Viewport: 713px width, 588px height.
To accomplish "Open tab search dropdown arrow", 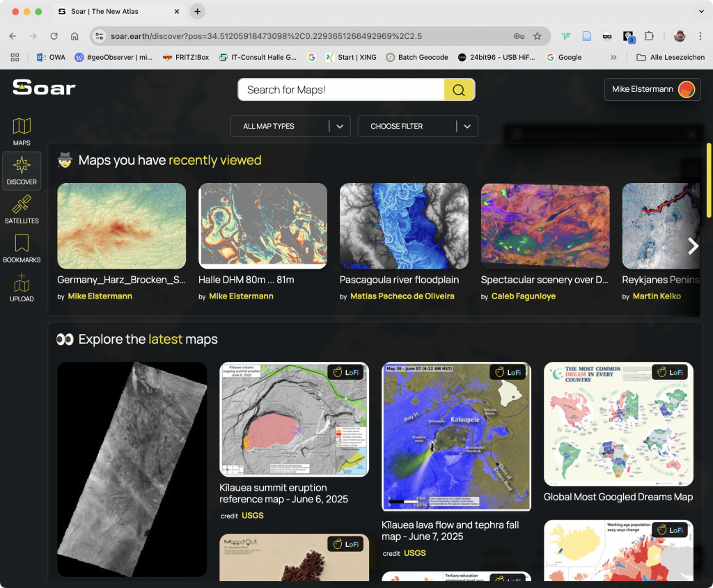I will pos(700,12).
